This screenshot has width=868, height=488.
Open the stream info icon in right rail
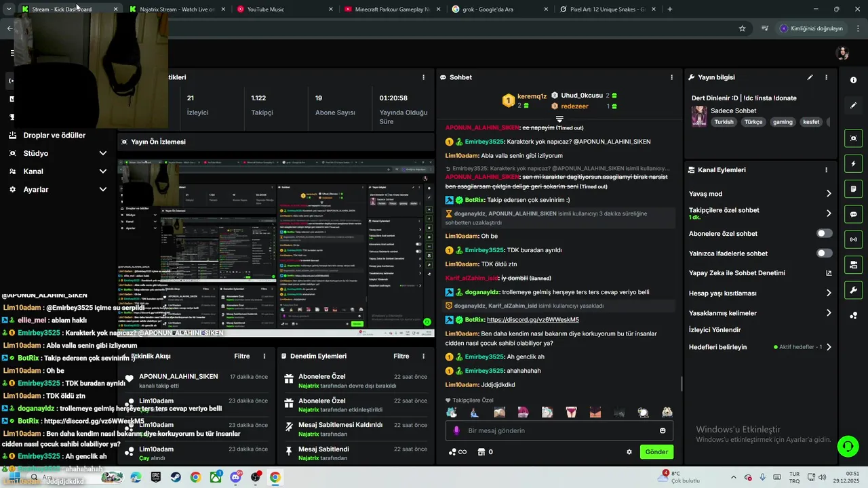[853, 80]
